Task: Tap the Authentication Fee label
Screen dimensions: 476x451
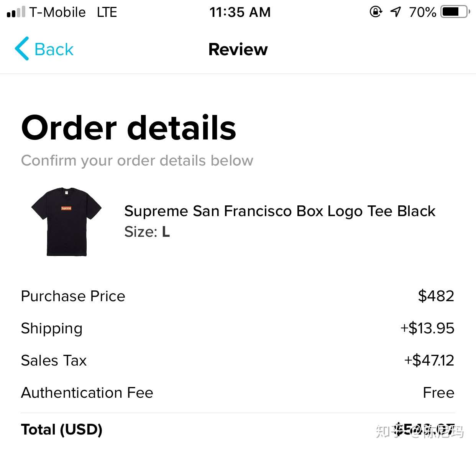Action: pos(87,393)
